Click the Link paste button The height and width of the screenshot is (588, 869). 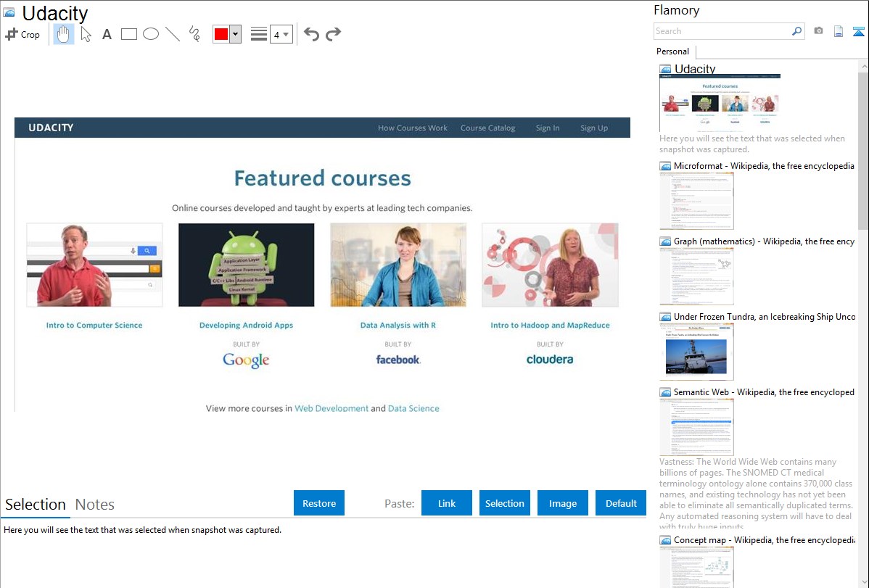[447, 503]
